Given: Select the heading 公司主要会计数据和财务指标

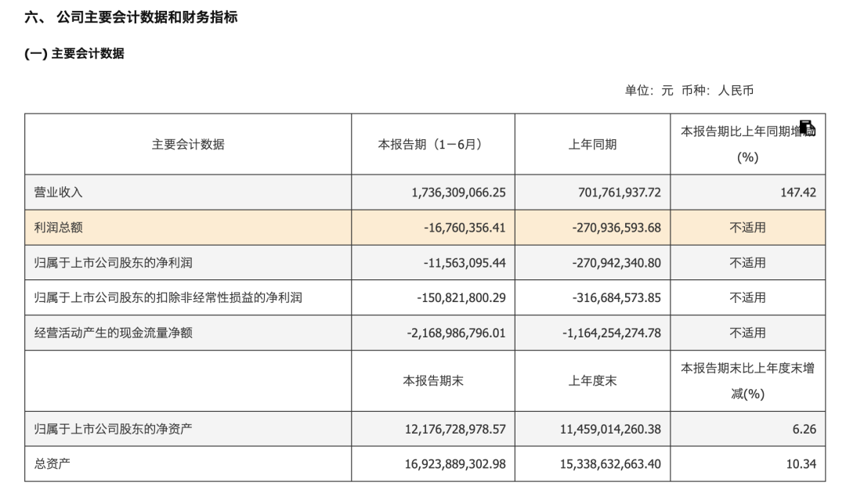Looking at the screenshot, I should 146,17.
